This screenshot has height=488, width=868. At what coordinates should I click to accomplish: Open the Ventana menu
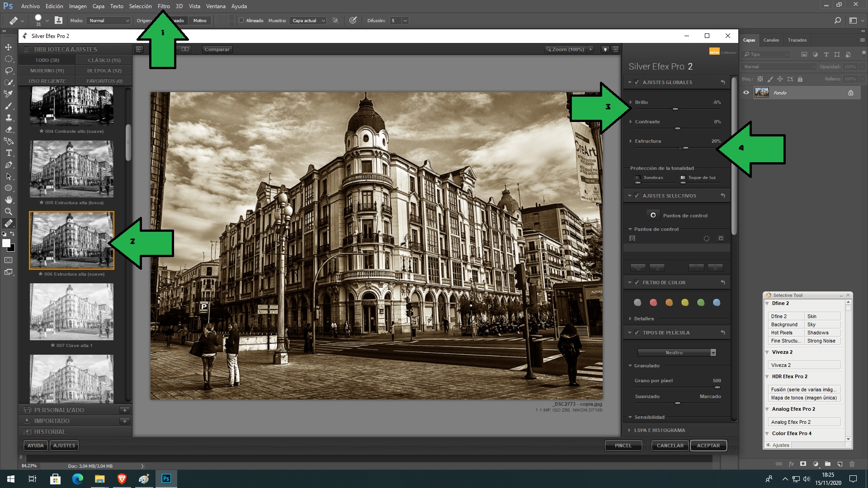pyautogui.click(x=216, y=6)
